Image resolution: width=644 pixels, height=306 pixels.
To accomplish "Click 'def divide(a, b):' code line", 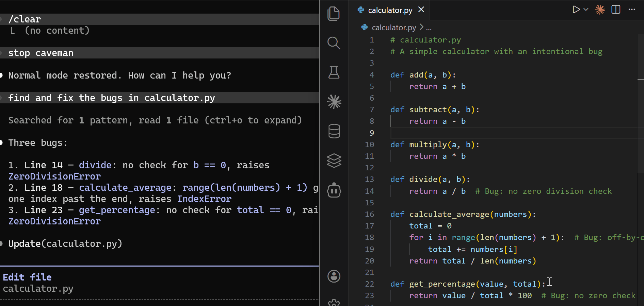I will (x=430, y=179).
